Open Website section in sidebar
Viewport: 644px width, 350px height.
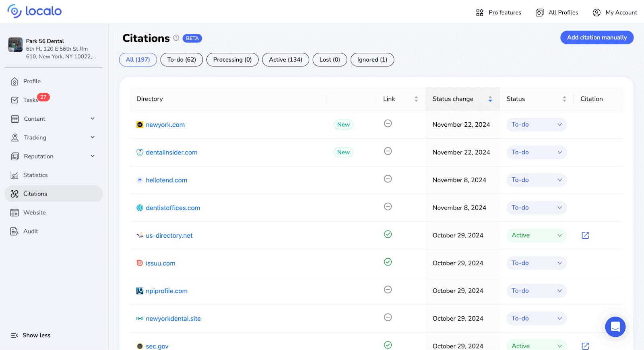(x=35, y=212)
